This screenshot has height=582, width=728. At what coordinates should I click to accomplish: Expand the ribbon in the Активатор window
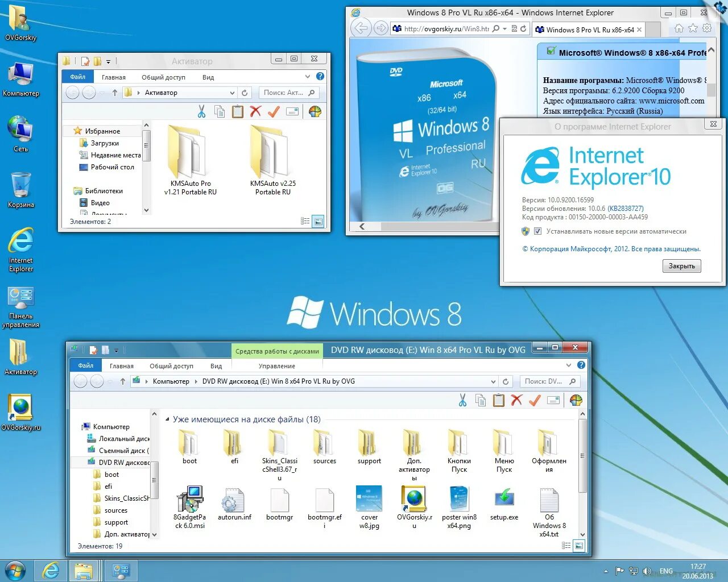308,76
